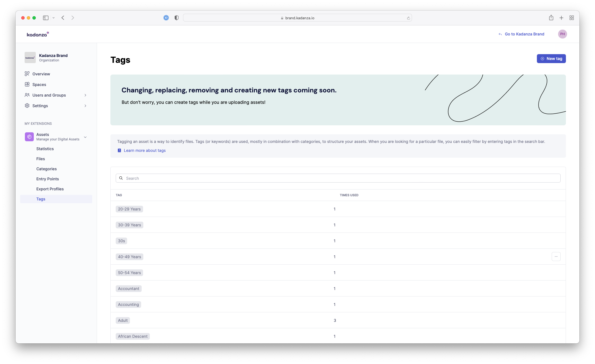This screenshot has height=364, width=595.
Task: Click the purple Assets extension icon
Action: (x=29, y=137)
